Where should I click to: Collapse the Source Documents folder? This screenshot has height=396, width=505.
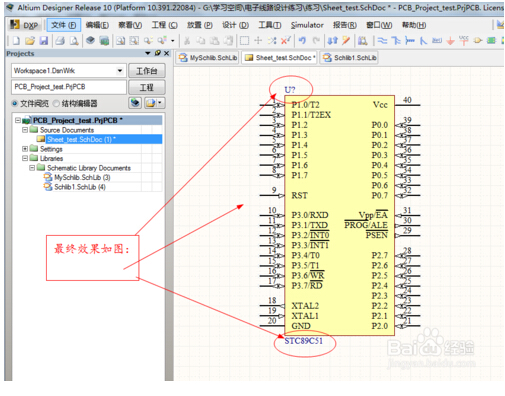point(25,130)
